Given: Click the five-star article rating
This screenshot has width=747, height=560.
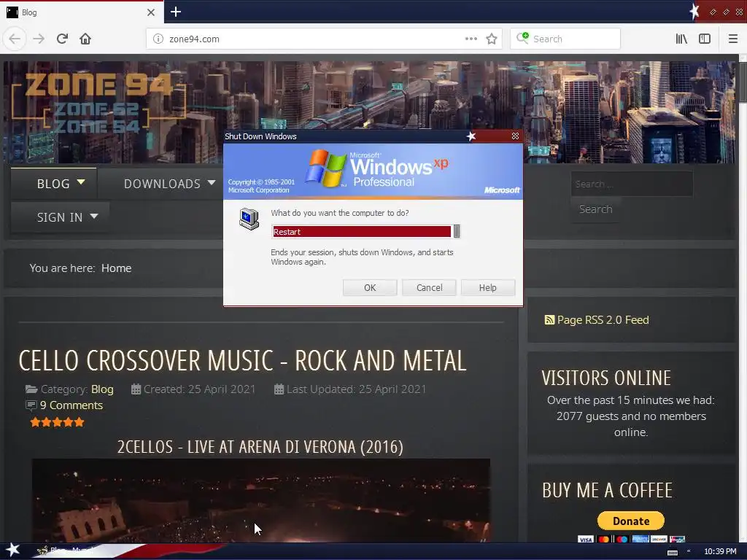Looking at the screenshot, I should [57, 422].
